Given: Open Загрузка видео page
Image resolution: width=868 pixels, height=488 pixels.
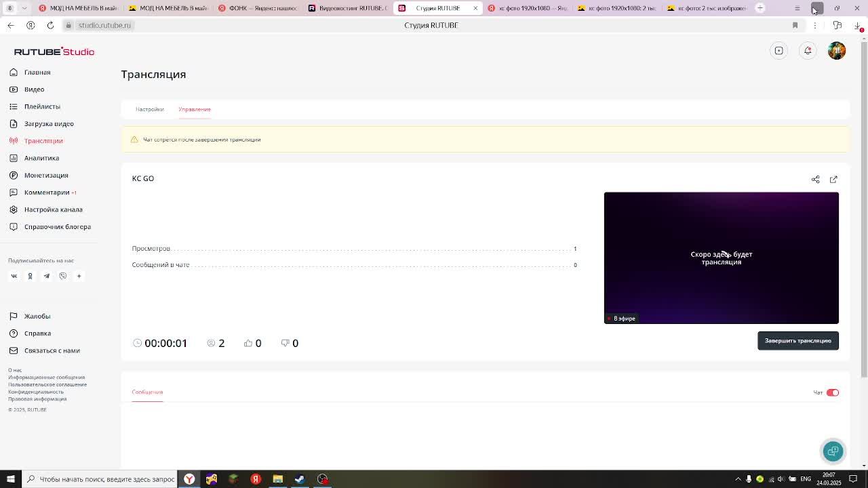Looking at the screenshot, I should [x=49, y=123].
